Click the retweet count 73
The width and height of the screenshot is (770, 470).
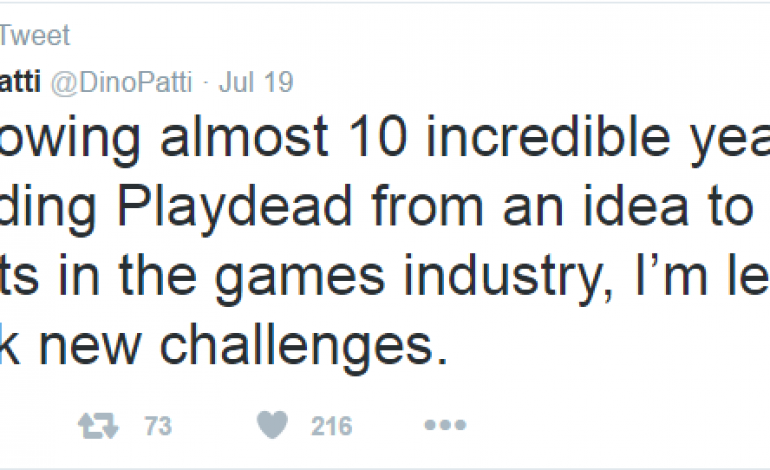(x=155, y=427)
